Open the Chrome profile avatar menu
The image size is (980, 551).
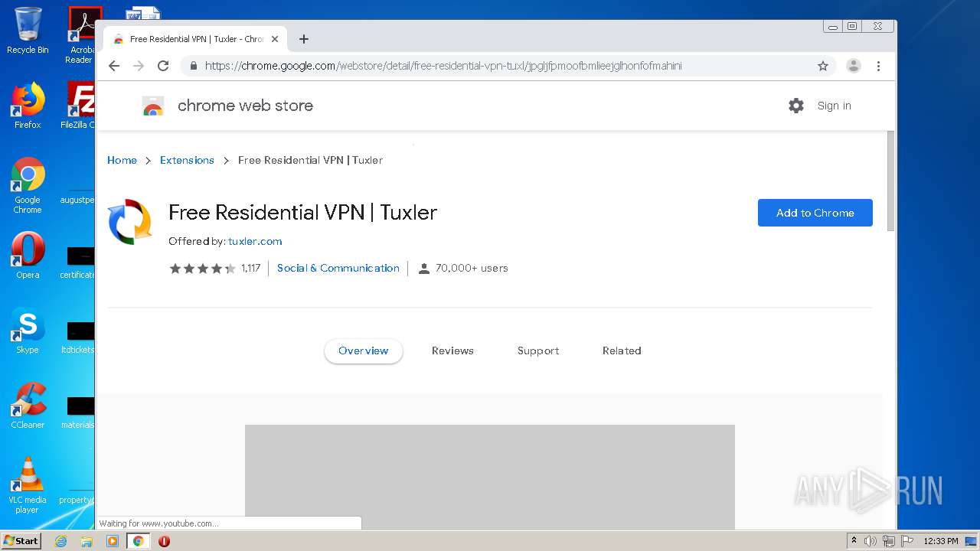click(854, 66)
